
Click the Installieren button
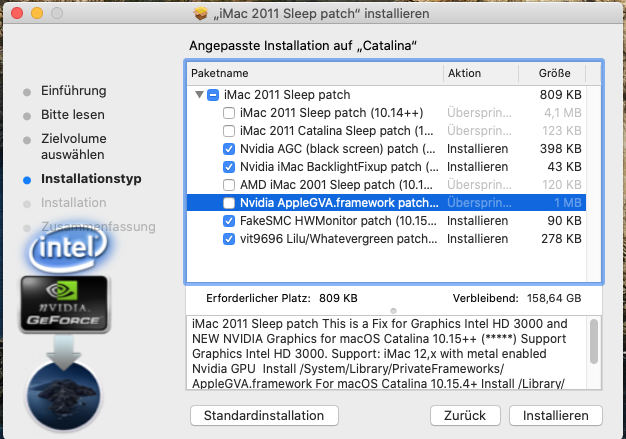(556, 415)
